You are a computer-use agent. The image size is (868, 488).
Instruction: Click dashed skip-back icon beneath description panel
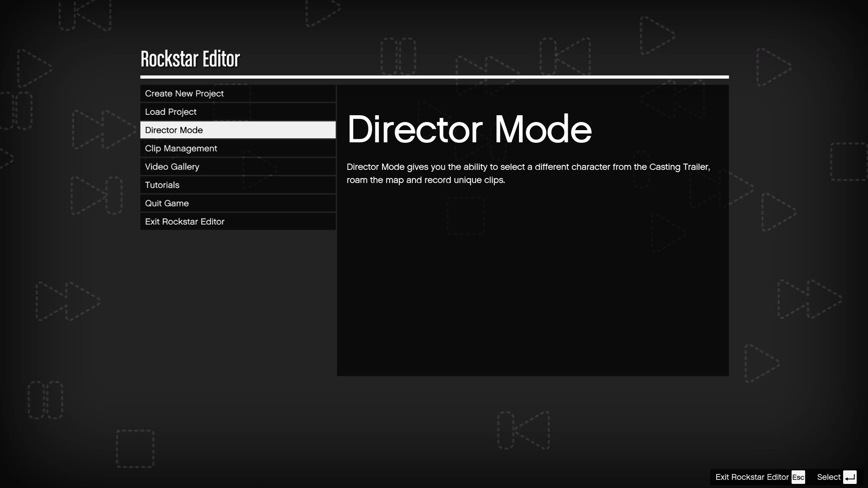click(524, 430)
